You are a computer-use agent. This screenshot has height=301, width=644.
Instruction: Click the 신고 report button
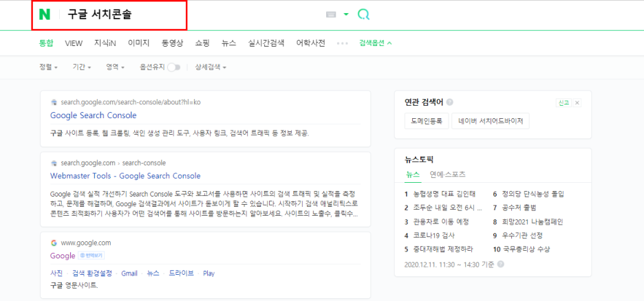(x=563, y=102)
